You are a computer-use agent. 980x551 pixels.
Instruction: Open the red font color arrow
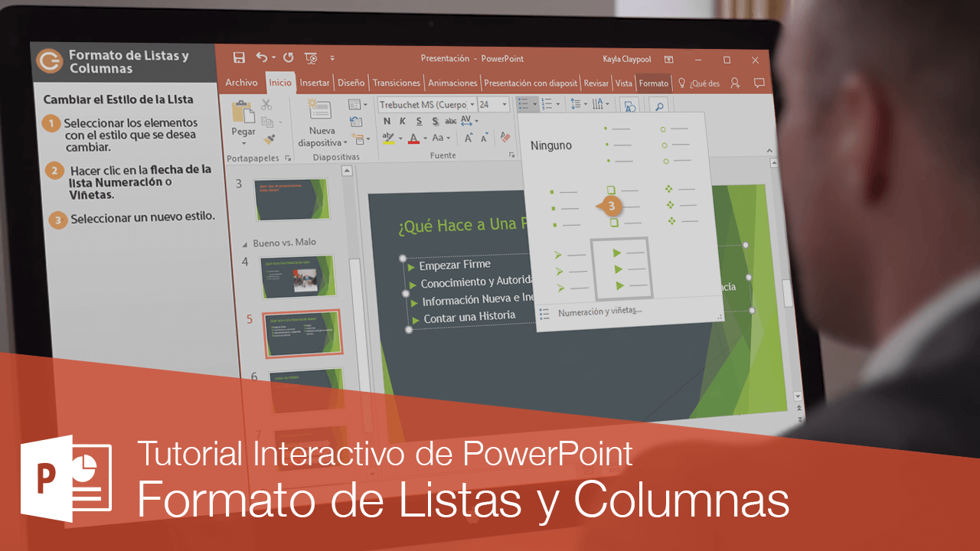click(x=425, y=139)
